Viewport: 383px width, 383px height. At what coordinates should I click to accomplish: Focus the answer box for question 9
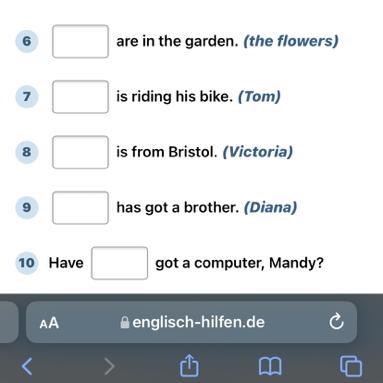tap(80, 207)
